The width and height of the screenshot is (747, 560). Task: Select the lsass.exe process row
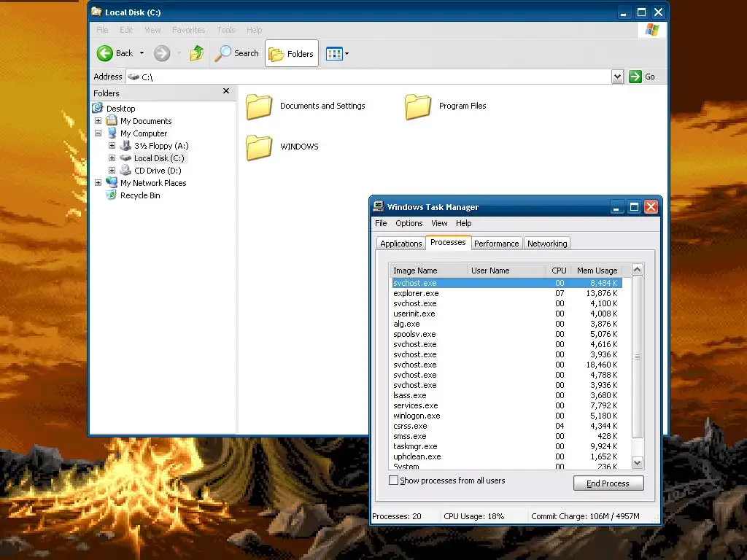[507, 395]
